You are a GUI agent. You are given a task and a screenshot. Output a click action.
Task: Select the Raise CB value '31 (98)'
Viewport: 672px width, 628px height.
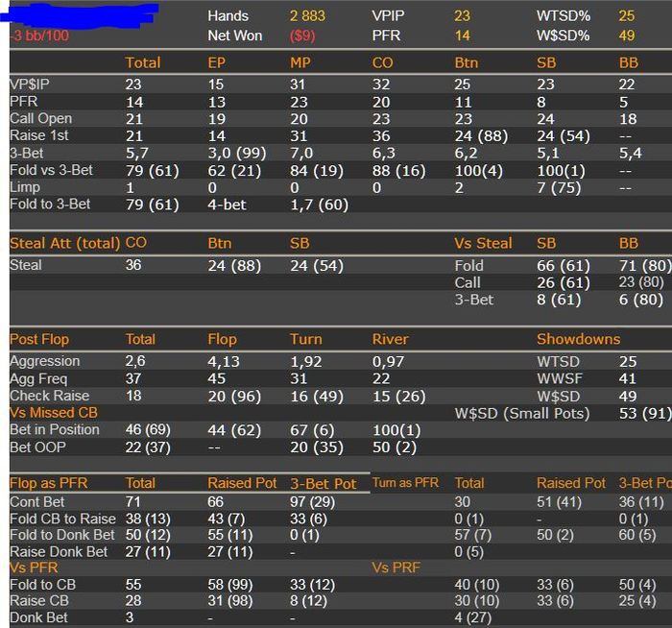(230, 601)
